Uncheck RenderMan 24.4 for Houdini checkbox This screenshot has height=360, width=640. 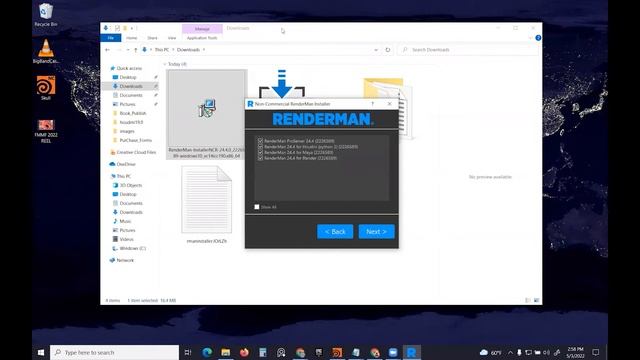click(x=260, y=147)
